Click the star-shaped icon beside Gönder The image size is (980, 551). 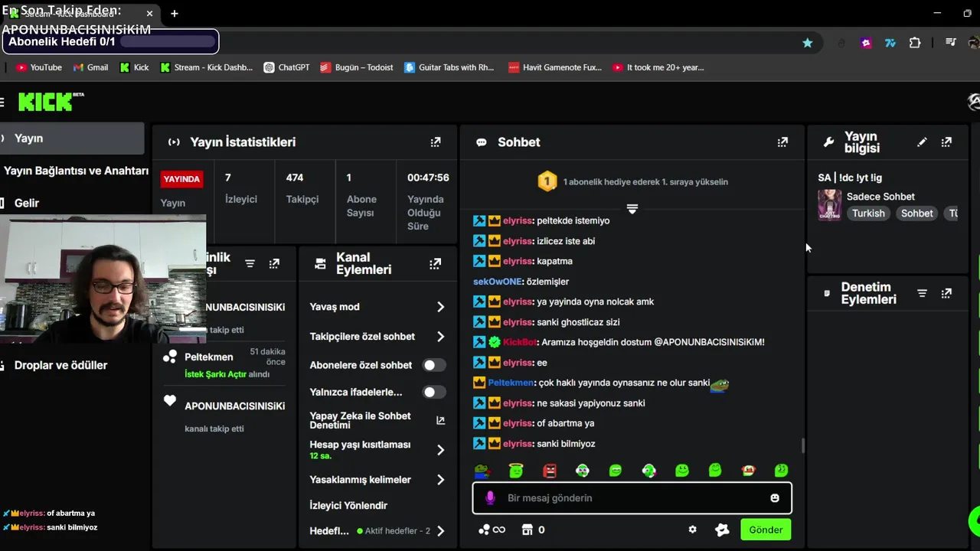coord(722,530)
